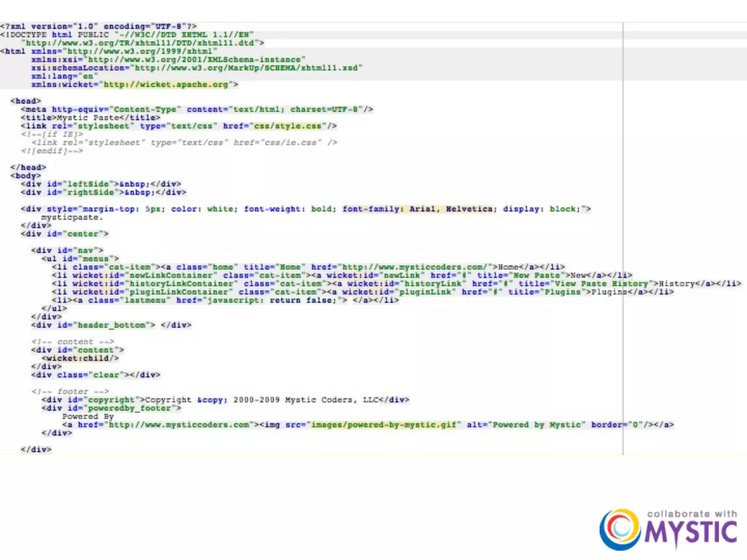
Task: Click the xhtml11.dtd DOCTYPE URL
Action: (x=140, y=43)
